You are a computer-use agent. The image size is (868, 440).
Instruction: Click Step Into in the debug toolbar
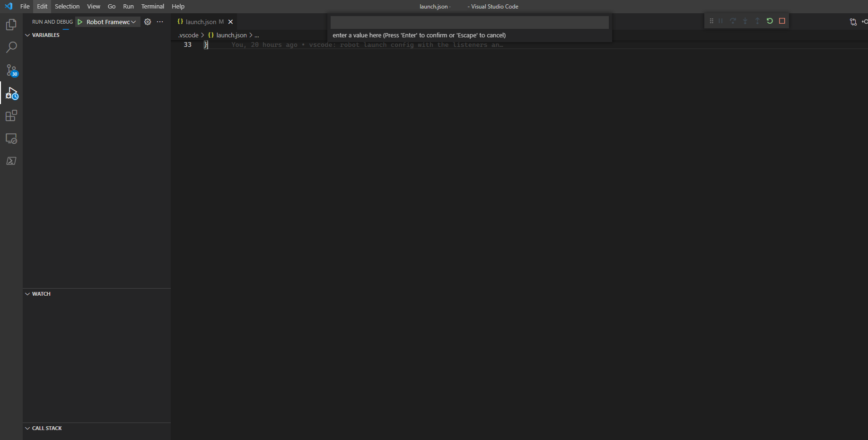pyautogui.click(x=745, y=21)
